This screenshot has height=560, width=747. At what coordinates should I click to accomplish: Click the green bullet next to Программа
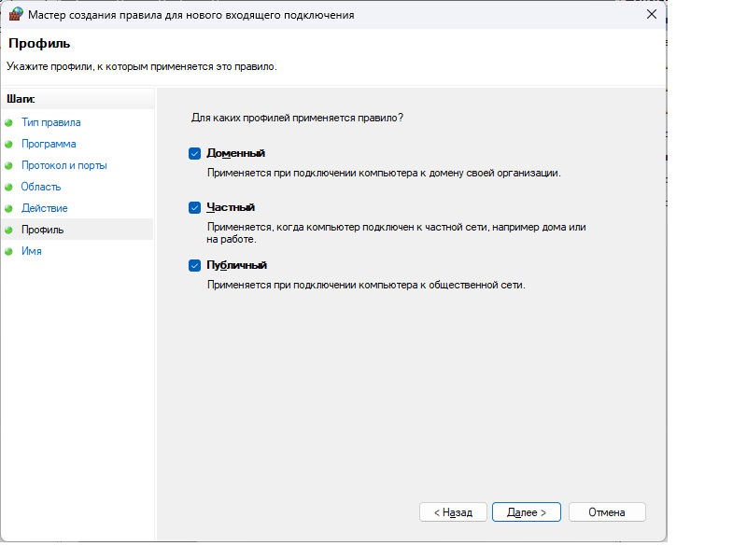coord(9,144)
